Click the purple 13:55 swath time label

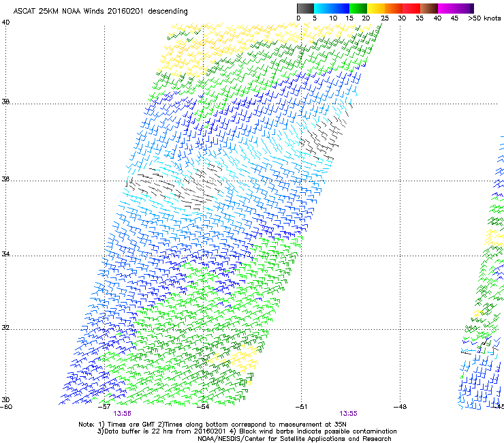tap(349, 414)
